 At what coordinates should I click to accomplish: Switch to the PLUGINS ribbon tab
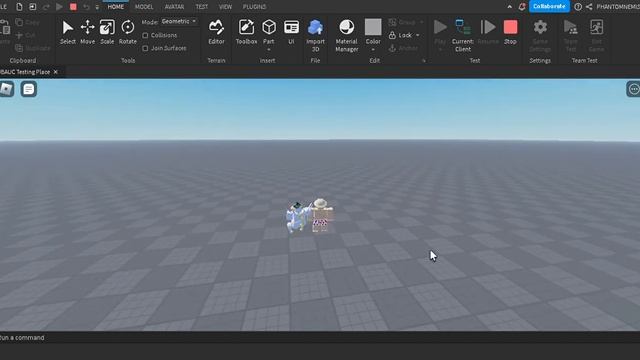(254, 7)
